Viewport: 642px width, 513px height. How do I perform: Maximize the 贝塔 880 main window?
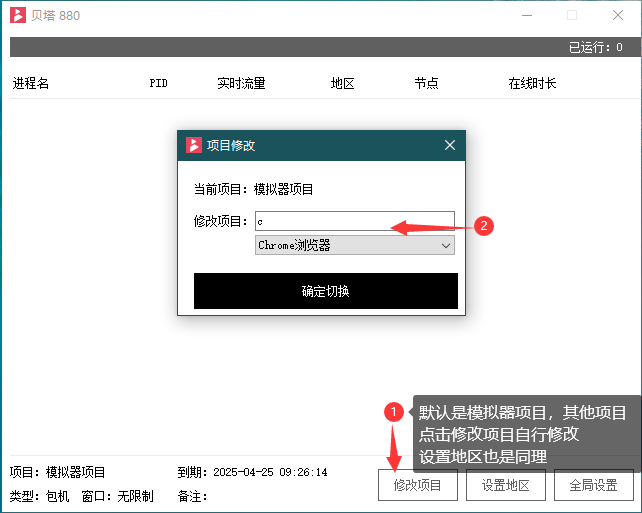tap(572, 15)
